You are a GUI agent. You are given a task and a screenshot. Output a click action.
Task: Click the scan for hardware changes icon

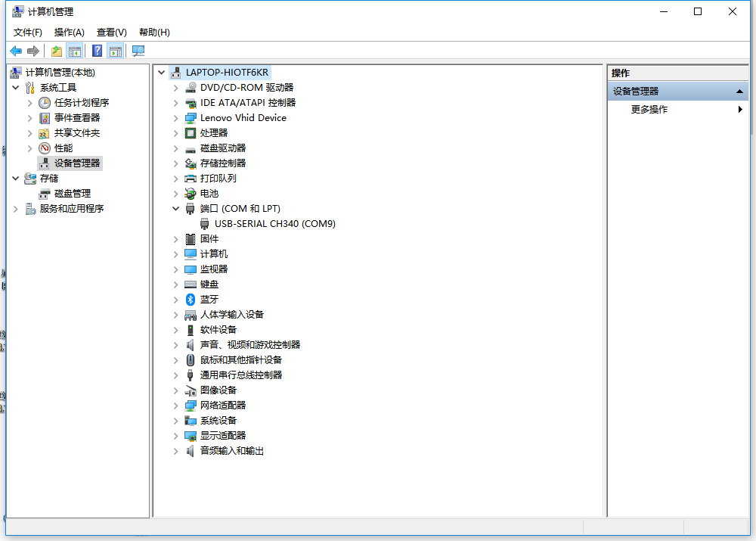(138, 51)
